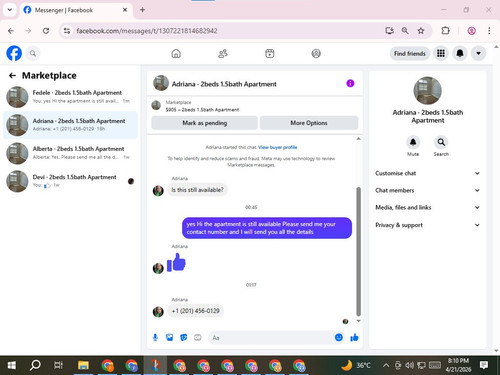Open Windows taskbar search

point(35,365)
